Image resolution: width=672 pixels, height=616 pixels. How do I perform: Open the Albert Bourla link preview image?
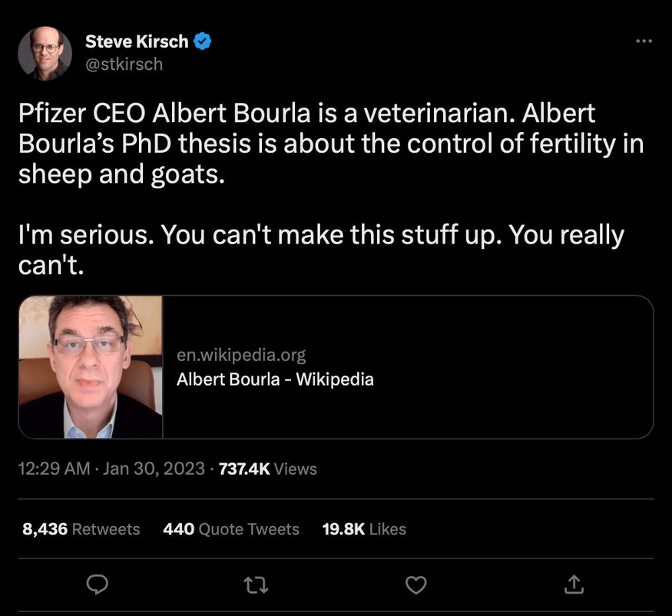[91, 366]
